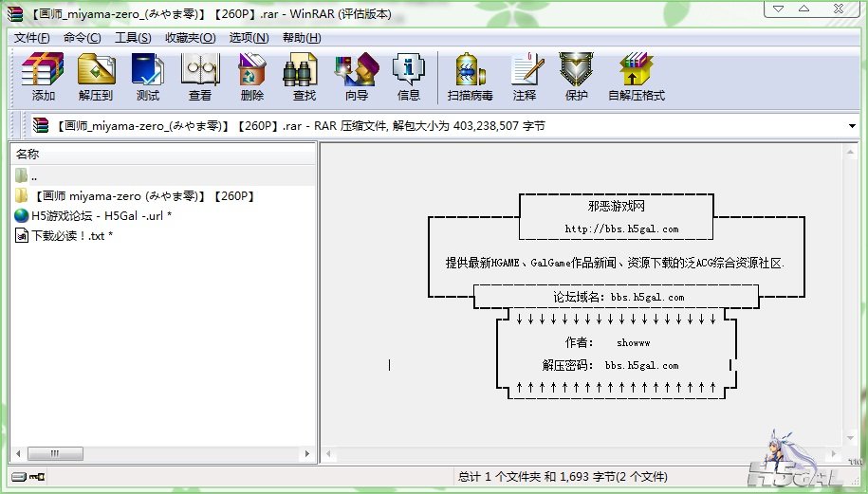Click the file list horizontal scrollbar

pyautogui.click(x=161, y=453)
